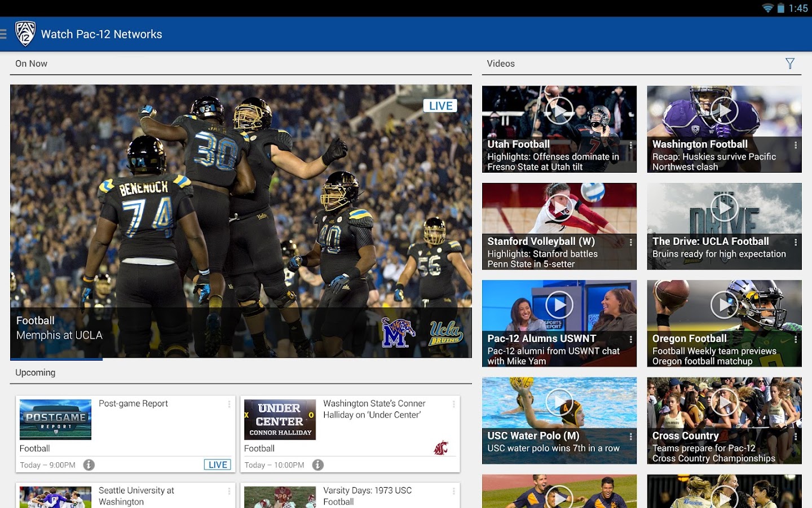Open 'Seattle University at Washington' title

pos(136,496)
